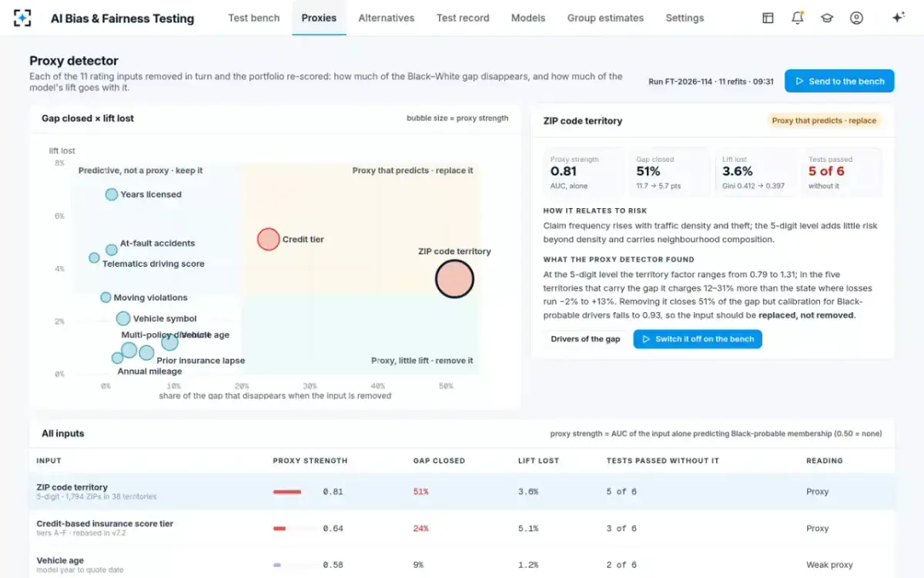The image size is (924, 578).
Task: Click the Proxy strength 0.81 stat card
Action: click(x=584, y=173)
